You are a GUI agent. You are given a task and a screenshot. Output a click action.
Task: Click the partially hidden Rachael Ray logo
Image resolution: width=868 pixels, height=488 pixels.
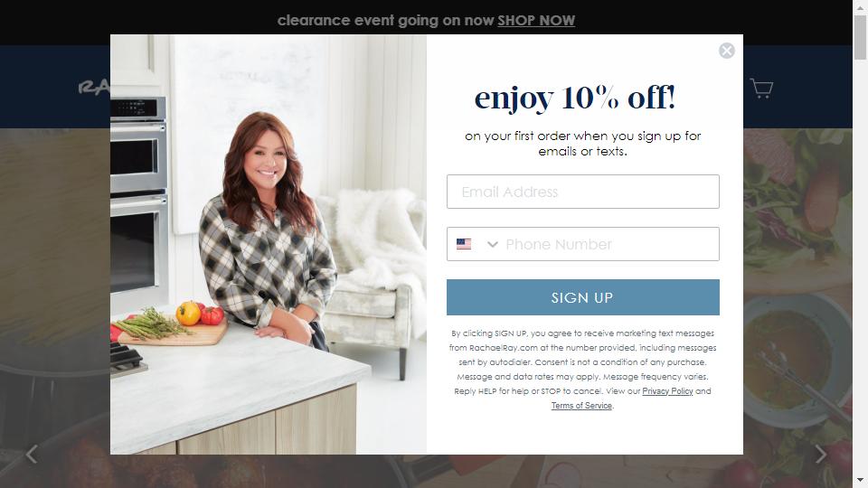pyautogui.click(x=93, y=87)
